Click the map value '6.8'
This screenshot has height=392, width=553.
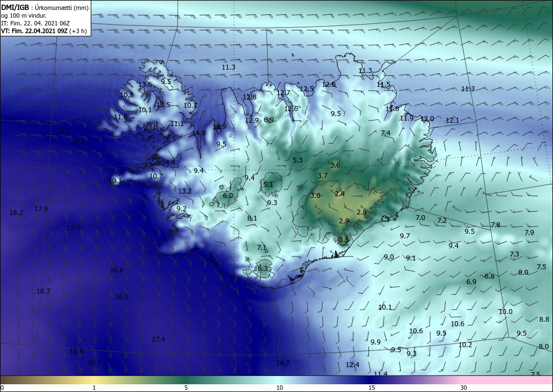489,276
